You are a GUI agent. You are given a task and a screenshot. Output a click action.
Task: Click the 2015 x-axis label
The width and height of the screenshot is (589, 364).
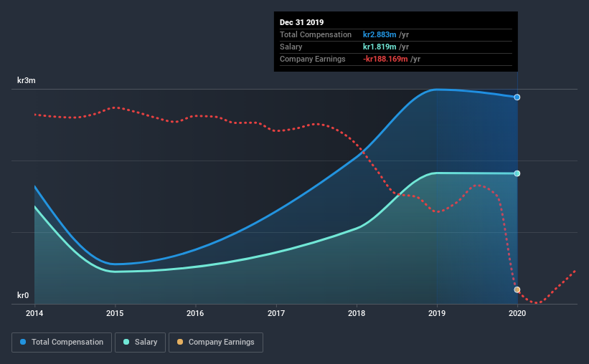click(x=115, y=313)
